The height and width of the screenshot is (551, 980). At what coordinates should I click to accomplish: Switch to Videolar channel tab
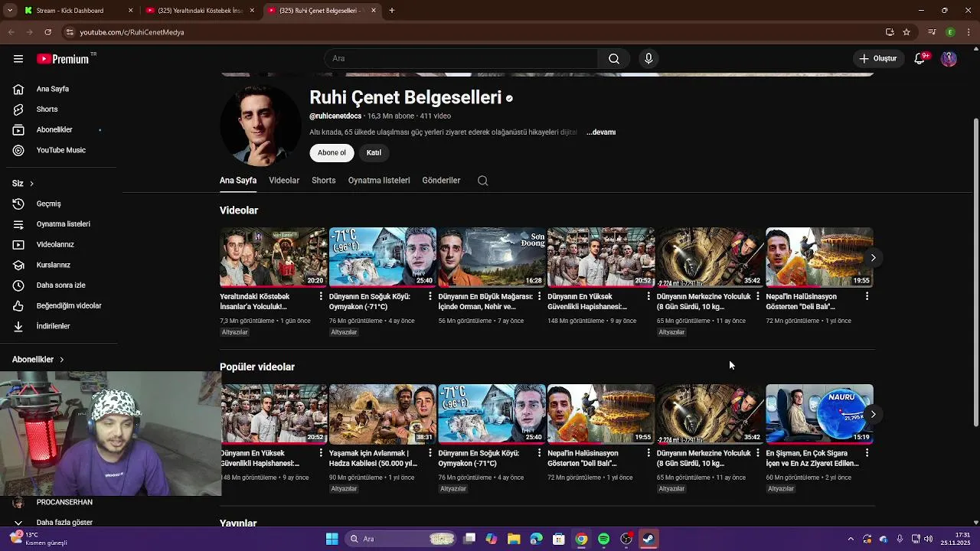click(x=284, y=181)
